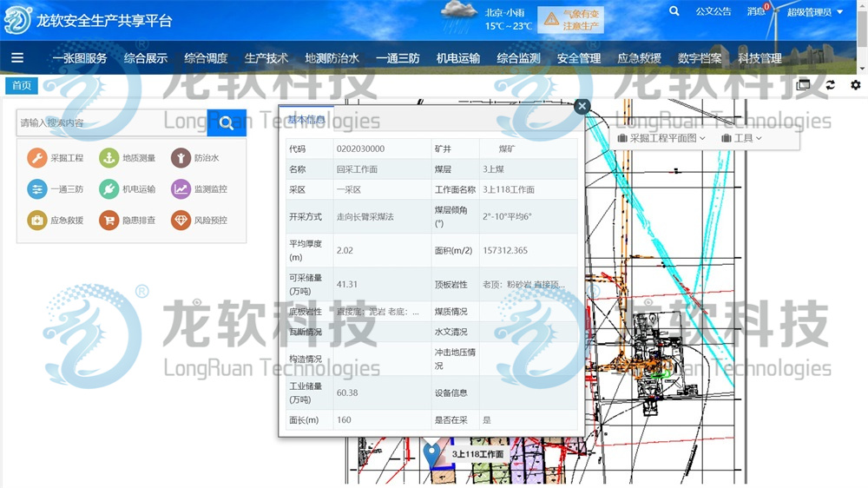Screen dimensions: 868x488
Task: Select the 地质测量 anchor icon
Action: 108,158
